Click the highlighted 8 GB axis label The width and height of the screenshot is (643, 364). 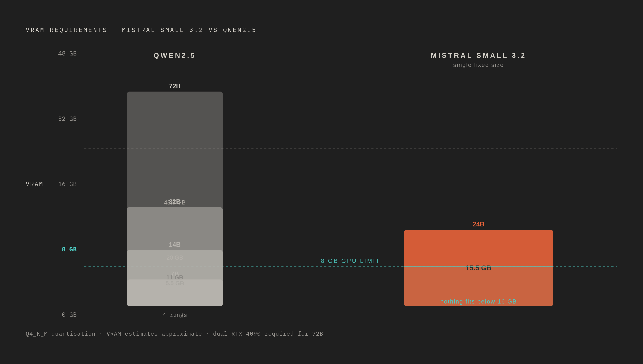tap(69, 249)
